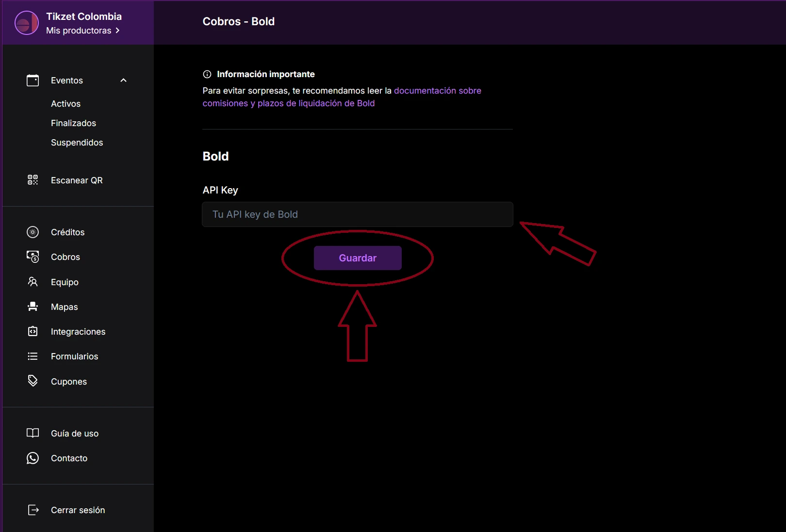Image resolution: width=786 pixels, height=532 pixels.
Task: Click the Equipo people icon
Action: tap(33, 282)
